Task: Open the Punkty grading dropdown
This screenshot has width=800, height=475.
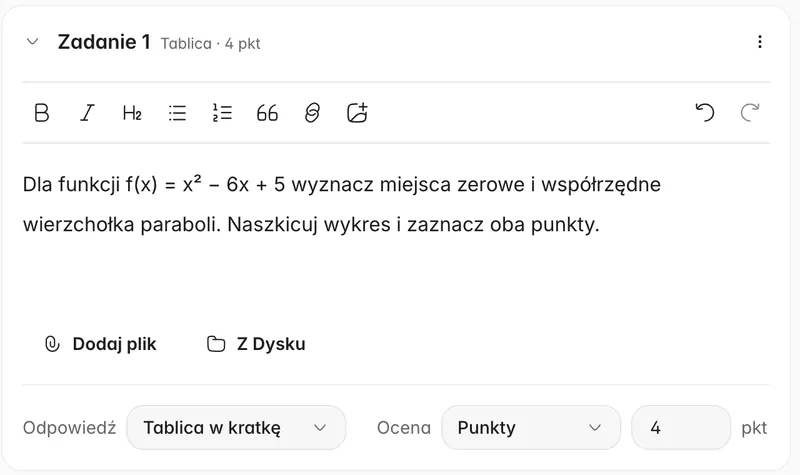Action: [x=531, y=428]
